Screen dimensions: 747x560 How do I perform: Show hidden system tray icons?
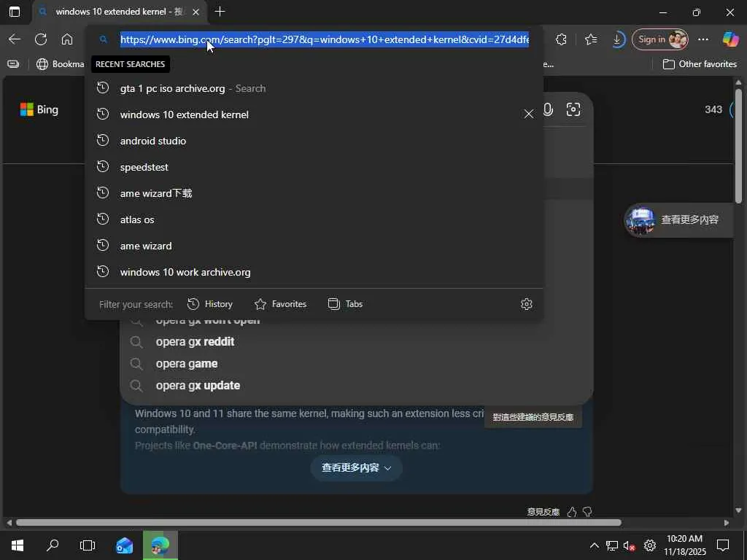click(594, 545)
